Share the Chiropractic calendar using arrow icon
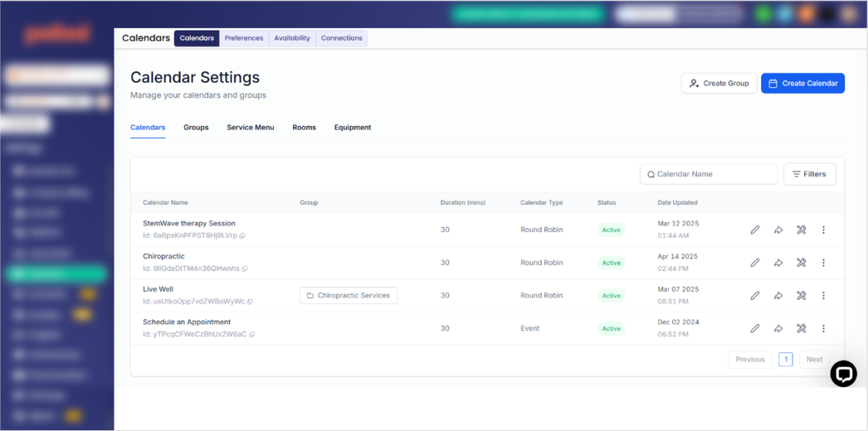Viewport: 868px width, 431px height. click(778, 262)
